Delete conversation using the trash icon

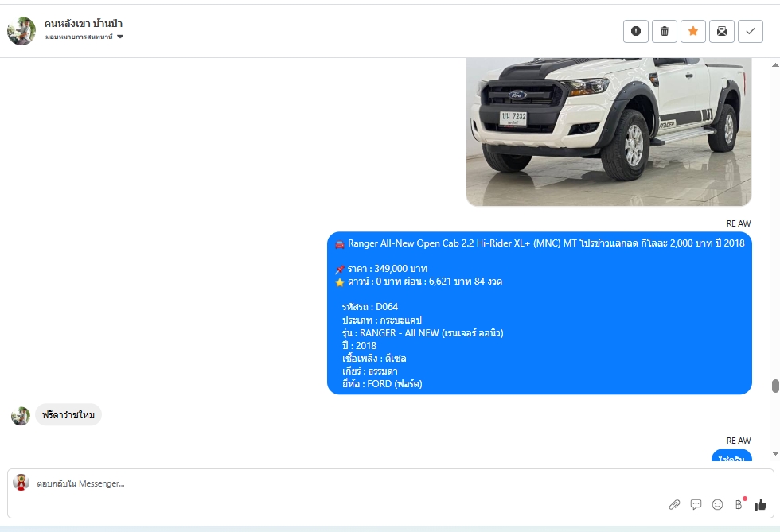click(665, 31)
